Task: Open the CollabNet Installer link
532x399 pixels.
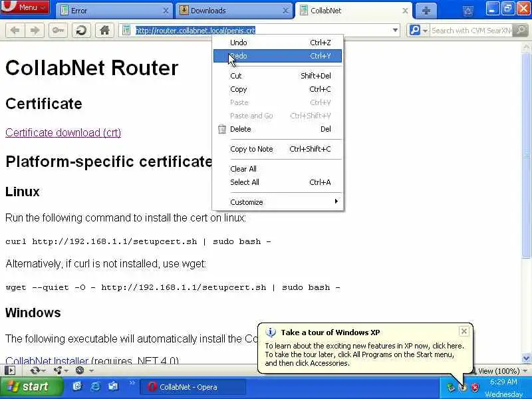Action: 47,360
